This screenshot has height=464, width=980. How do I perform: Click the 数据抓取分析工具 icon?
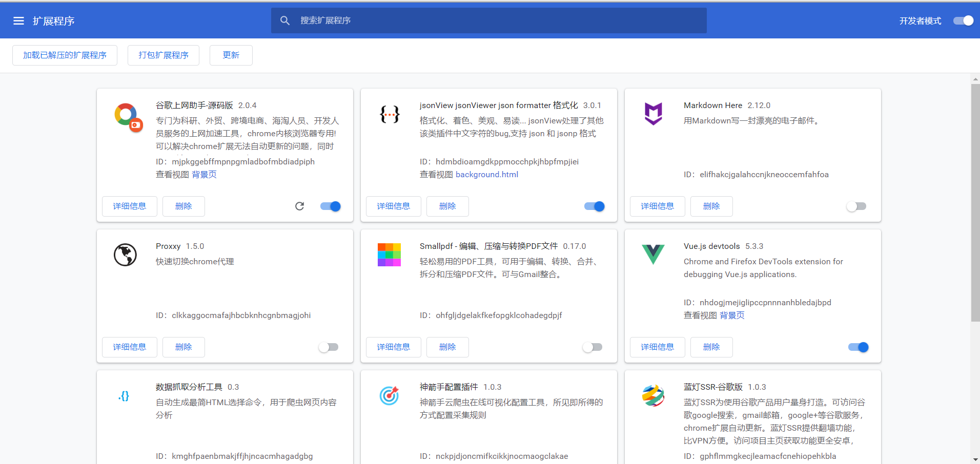pyautogui.click(x=124, y=396)
